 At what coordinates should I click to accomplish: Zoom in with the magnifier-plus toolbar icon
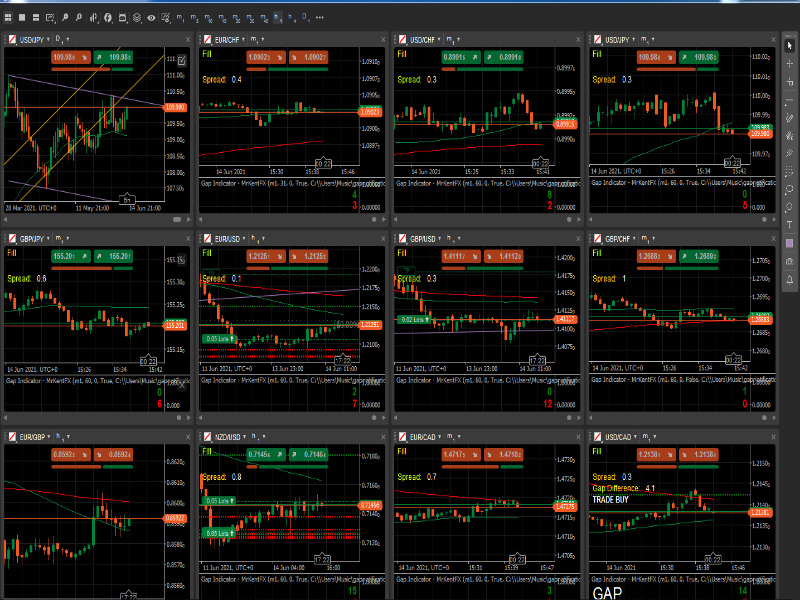coord(65,17)
